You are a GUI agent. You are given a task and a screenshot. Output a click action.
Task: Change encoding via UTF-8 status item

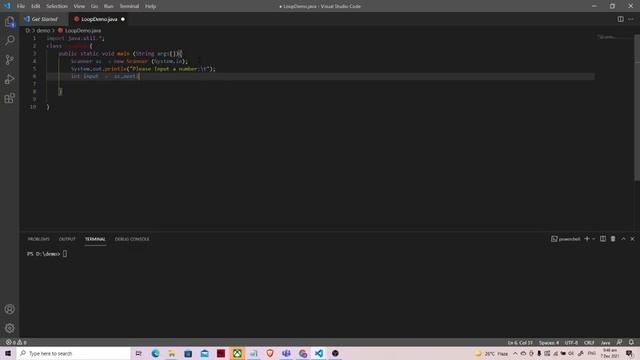click(571, 342)
